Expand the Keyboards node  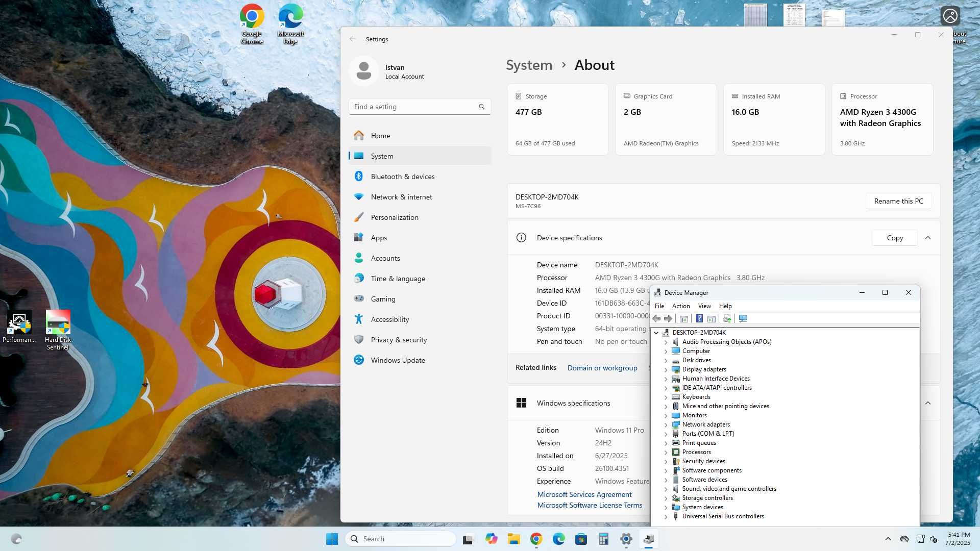(x=666, y=397)
